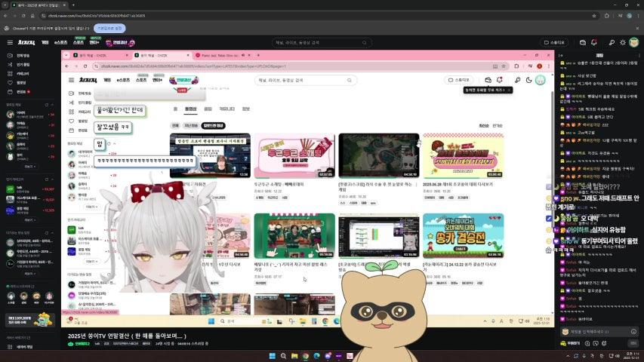644x362 pixels.
Task: Open tab search dropdown in the pink browser
Action: pos(66,55)
